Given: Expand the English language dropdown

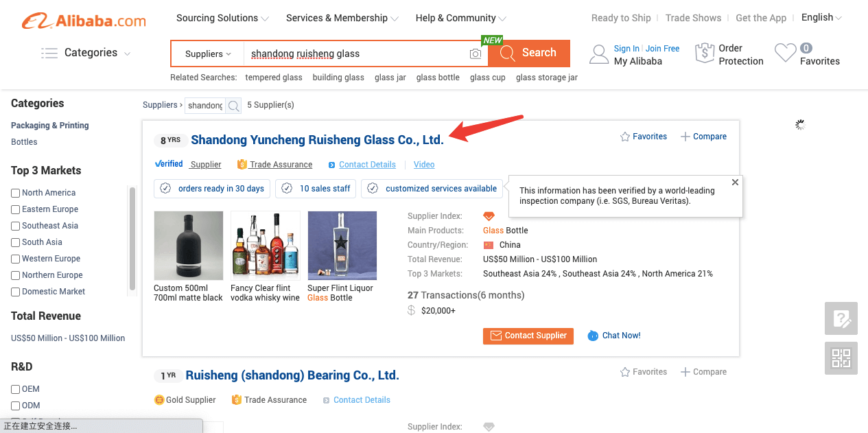Looking at the screenshot, I should 821,18.
